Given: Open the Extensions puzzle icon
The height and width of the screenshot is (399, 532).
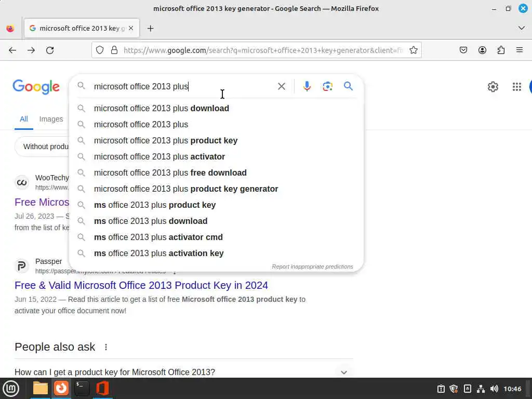Looking at the screenshot, I should tap(501, 50).
